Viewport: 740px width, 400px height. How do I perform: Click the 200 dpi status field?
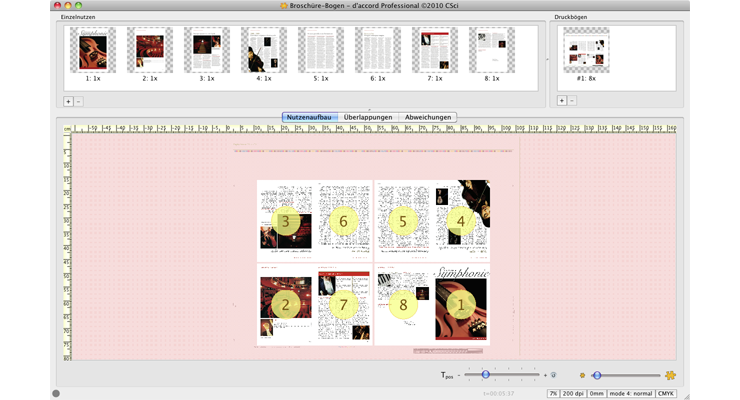click(573, 393)
